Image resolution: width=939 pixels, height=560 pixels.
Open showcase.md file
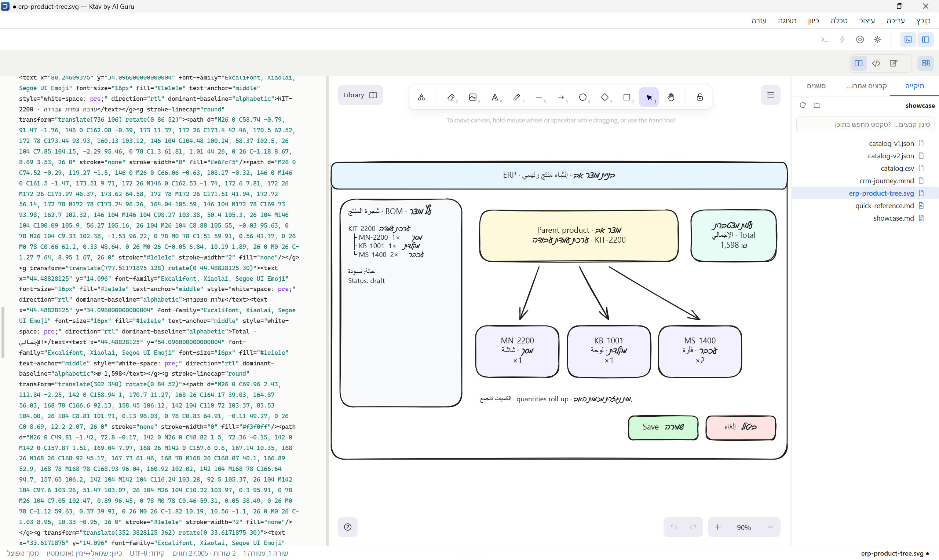[x=865, y=218]
